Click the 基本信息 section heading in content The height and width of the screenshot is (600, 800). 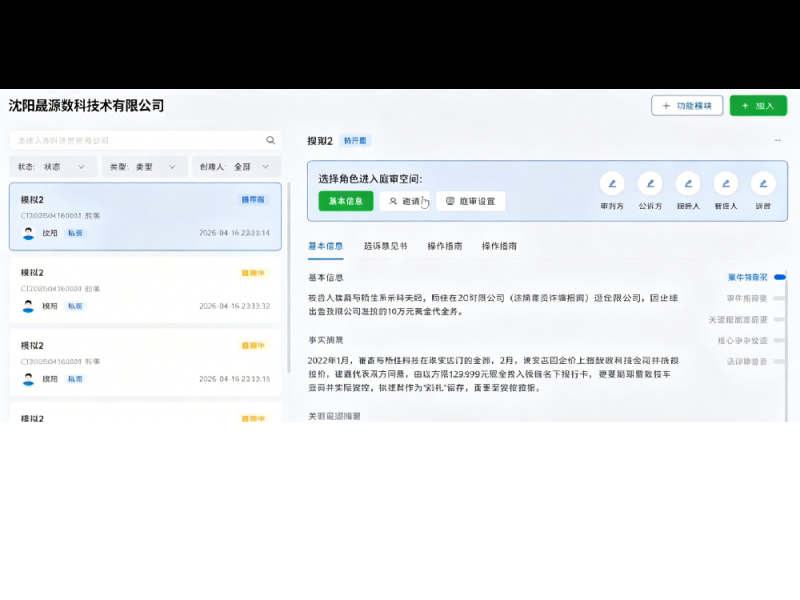coord(326,278)
